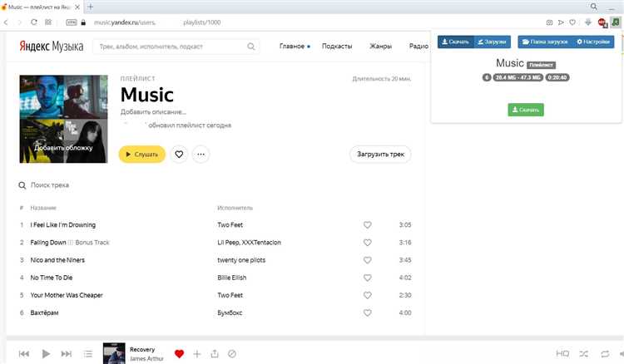Open the Скачать tab in extension popup

[x=456, y=42]
